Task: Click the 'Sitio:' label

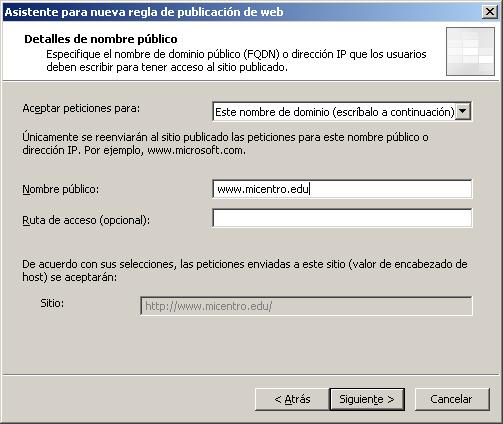Action: click(x=52, y=303)
